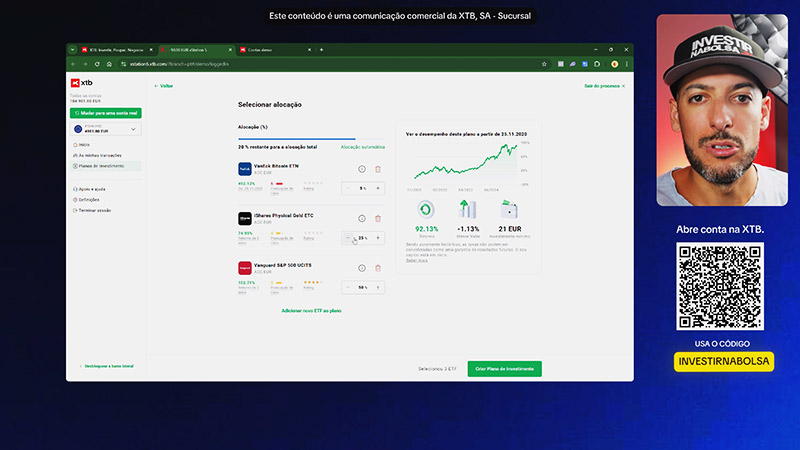Open site information icon in address bar
The width and height of the screenshot is (800, 450).
click(123, 64)
